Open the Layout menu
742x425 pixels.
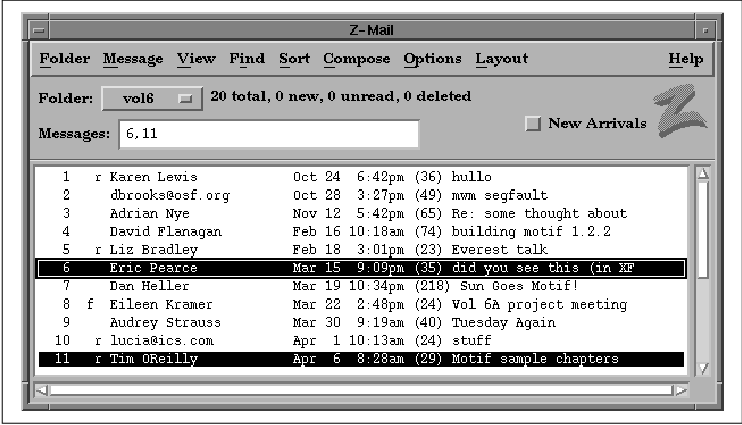pyautogui.click(x=501, y=59)
